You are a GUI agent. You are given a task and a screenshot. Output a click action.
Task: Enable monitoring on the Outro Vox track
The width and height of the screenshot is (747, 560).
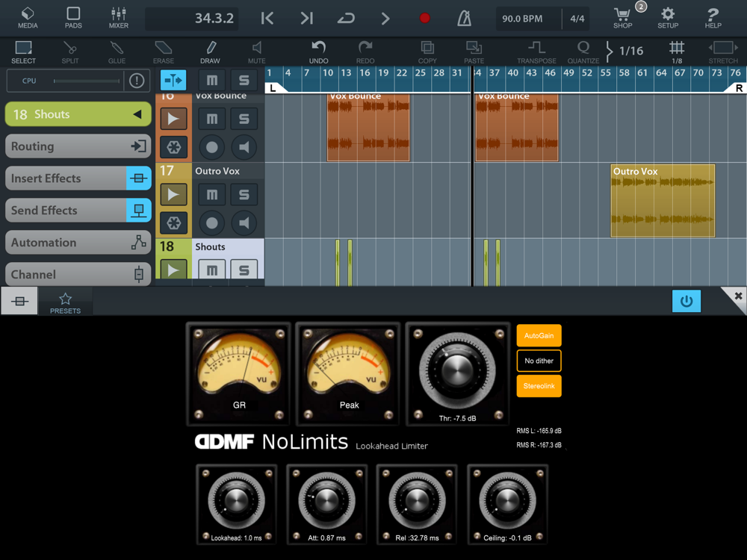pyautogui.click(x=244, y=223)
